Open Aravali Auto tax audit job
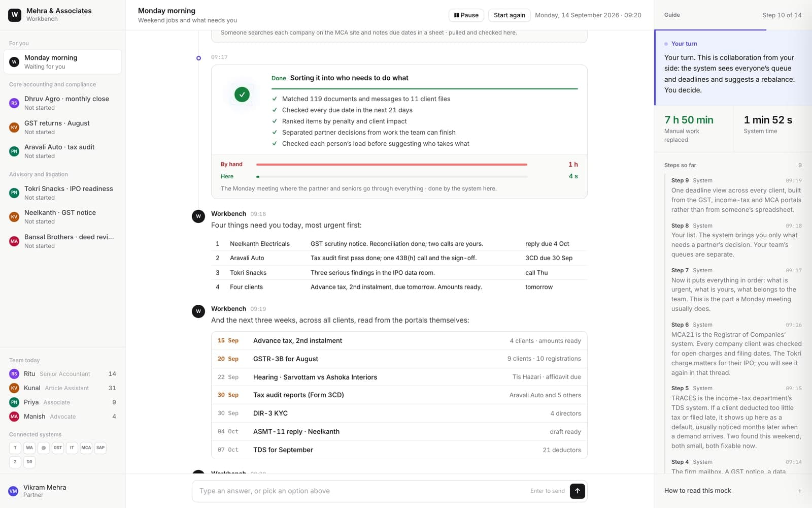The height and width of the screenshot is (508, 812). 62,151
